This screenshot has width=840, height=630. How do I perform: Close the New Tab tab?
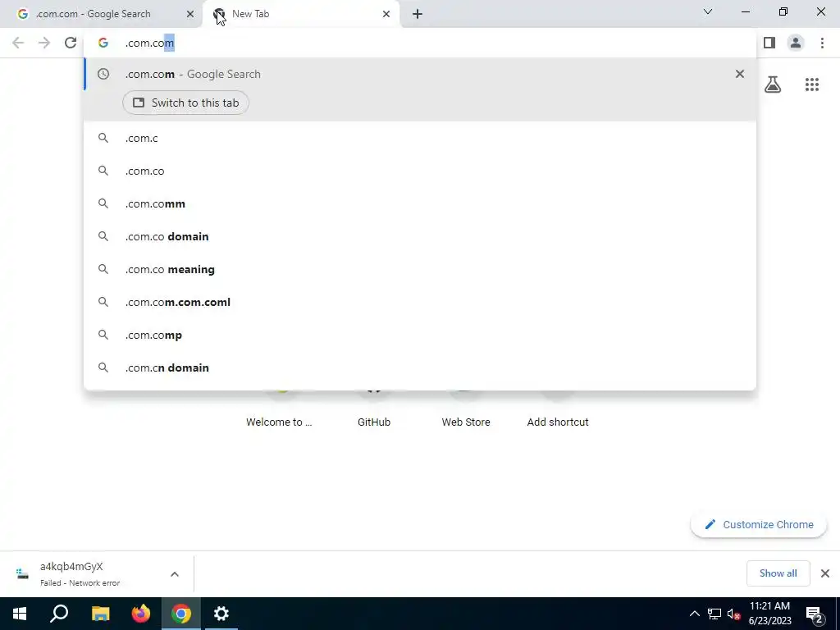point(386,14)
